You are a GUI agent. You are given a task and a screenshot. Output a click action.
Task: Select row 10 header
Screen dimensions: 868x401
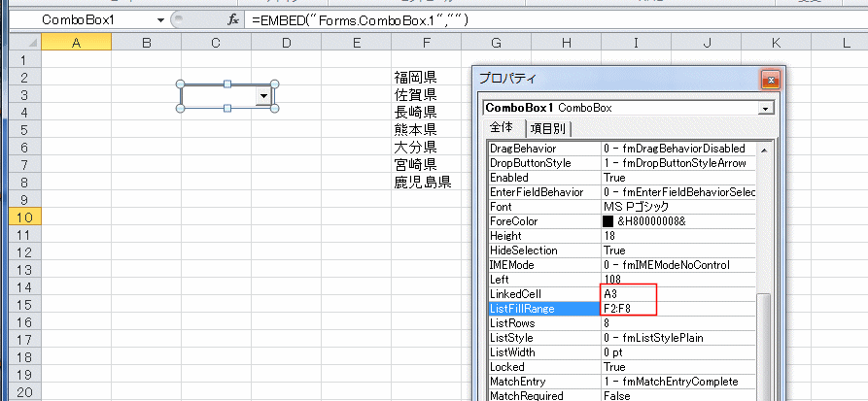point(25,217)
